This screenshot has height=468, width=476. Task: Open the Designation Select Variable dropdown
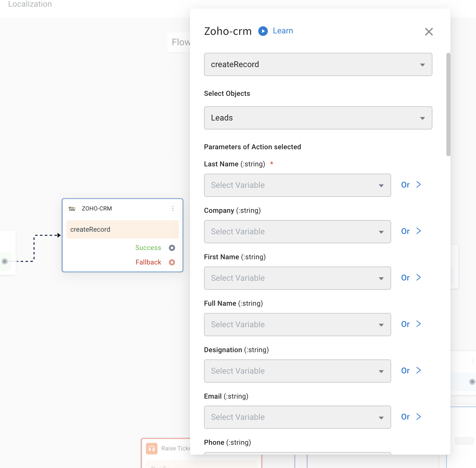click(x=297, y=371)
